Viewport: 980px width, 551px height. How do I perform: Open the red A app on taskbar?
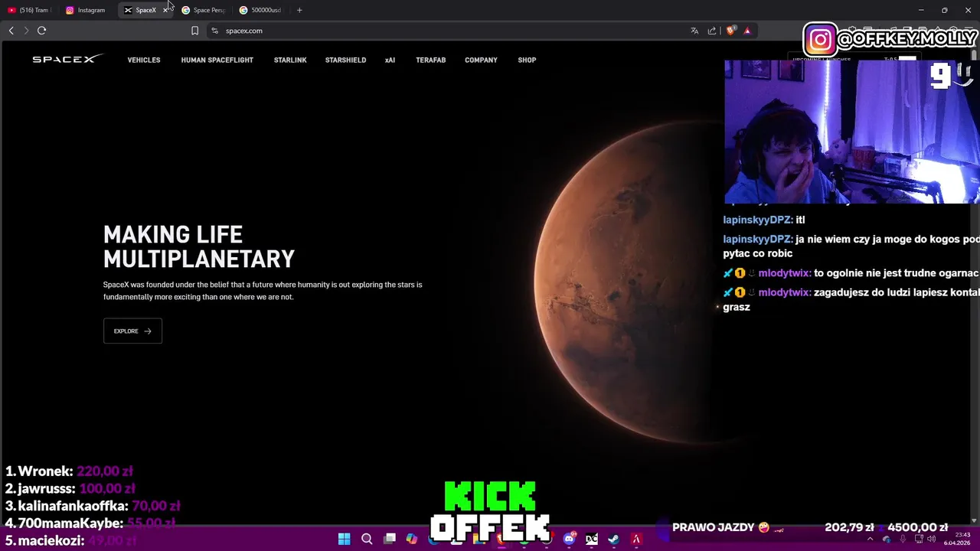(x=635, y=539)
